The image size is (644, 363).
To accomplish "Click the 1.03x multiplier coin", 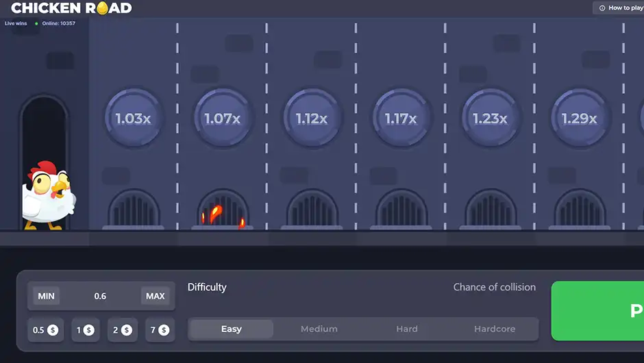I will (x=133, y=118).
